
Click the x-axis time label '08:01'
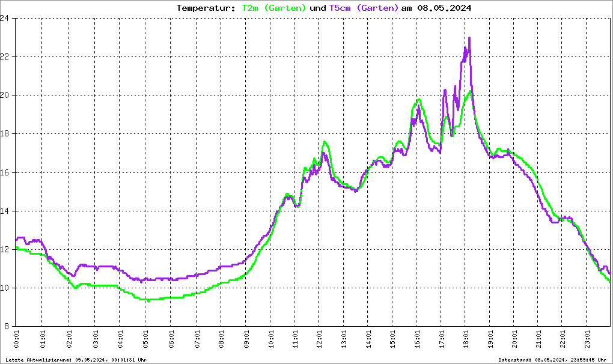(x=222, y=339)
